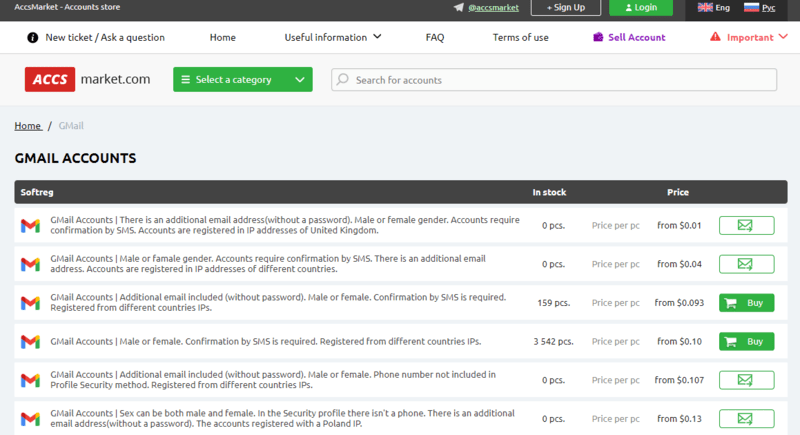Open New ticket / Ask a question
Image resolution: width=800 pixels, height=435 pixels.
tap(105, 37)
